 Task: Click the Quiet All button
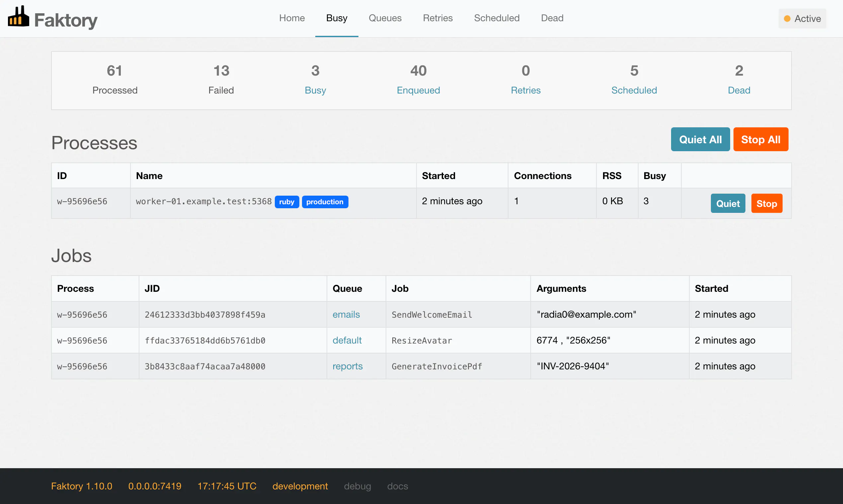[x=700, y=139]
